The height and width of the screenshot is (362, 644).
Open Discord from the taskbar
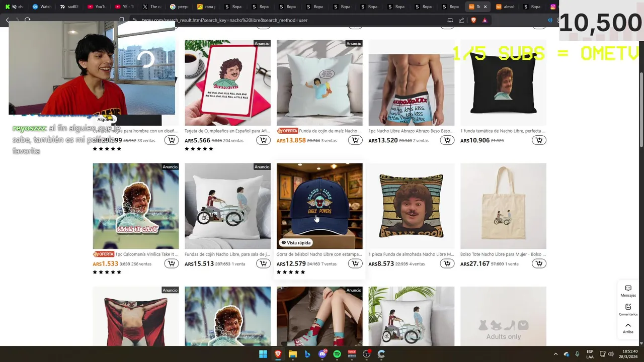click(x=323, y=354)
